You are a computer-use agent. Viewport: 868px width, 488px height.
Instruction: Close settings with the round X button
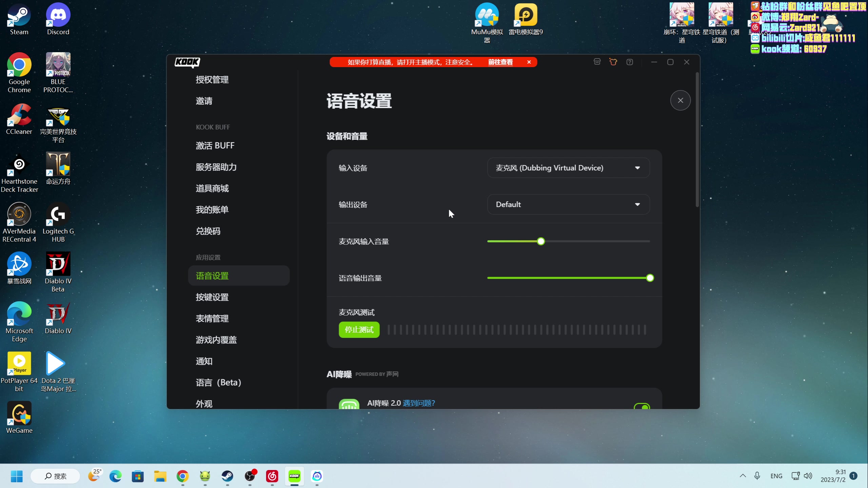(x=680, y=100)
